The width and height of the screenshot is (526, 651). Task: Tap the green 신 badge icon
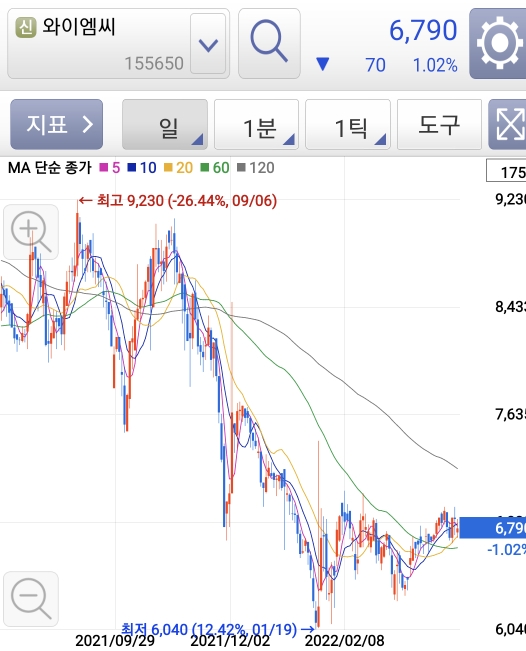click(x=26, y=27)
